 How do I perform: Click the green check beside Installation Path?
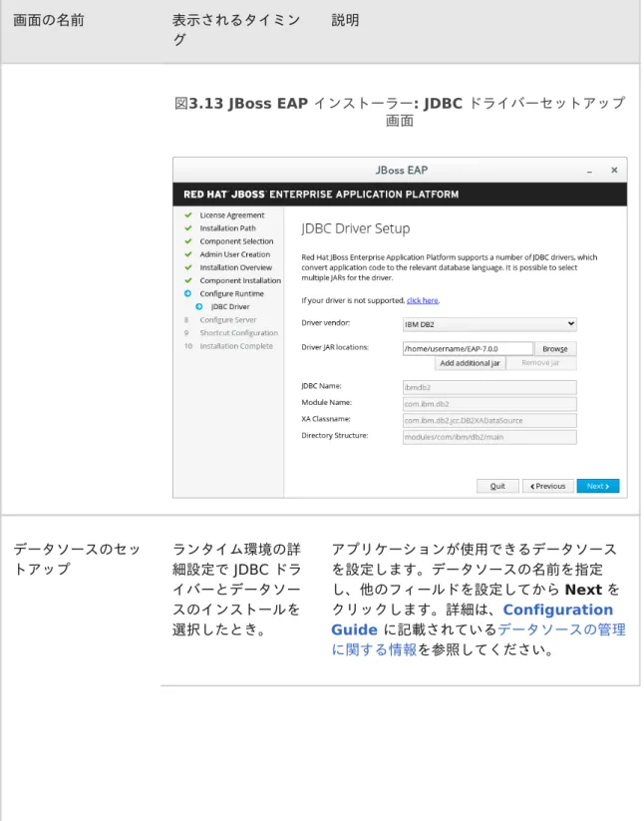click(x=187, y=227)
